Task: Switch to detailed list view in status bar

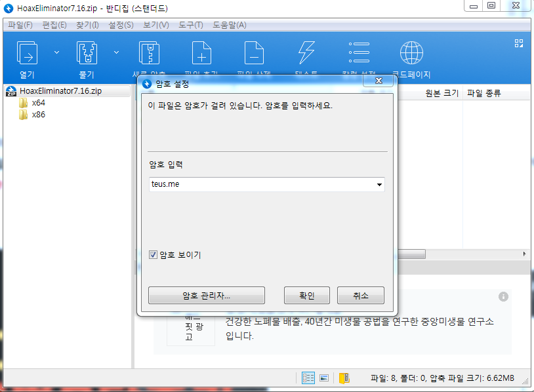Action: (x=308, y=378)
